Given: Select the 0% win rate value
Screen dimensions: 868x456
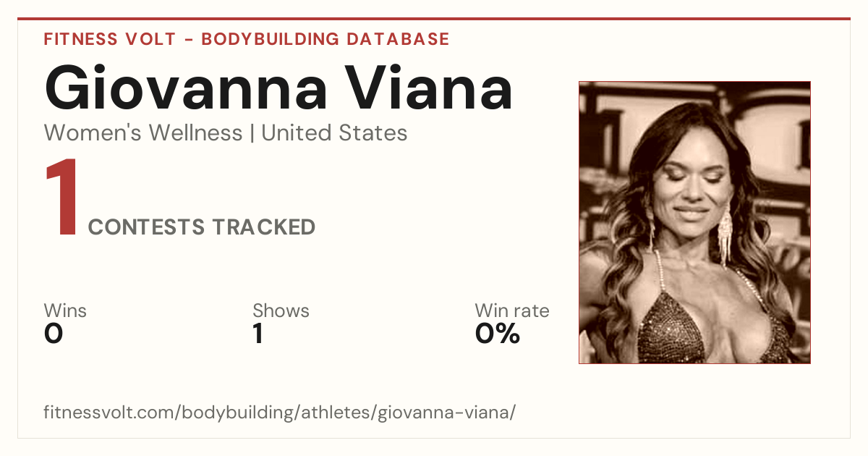Looking at the screenshot, I should [498, 334].
